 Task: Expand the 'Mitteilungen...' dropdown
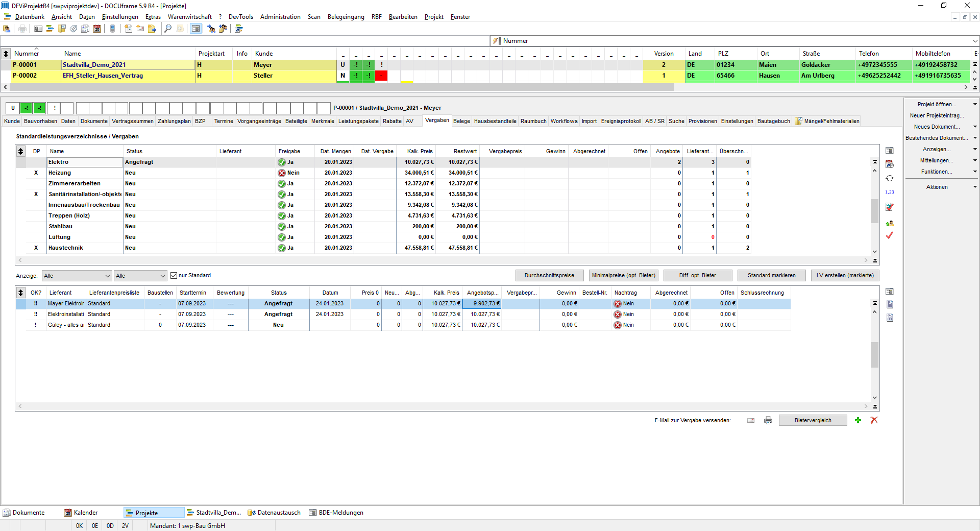pos(975,160)
